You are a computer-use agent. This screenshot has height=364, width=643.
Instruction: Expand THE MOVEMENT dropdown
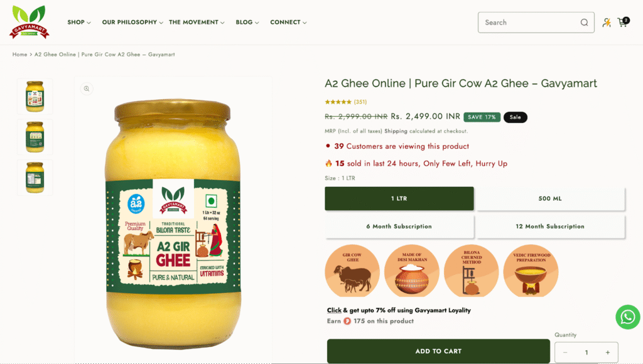point(197,22)
